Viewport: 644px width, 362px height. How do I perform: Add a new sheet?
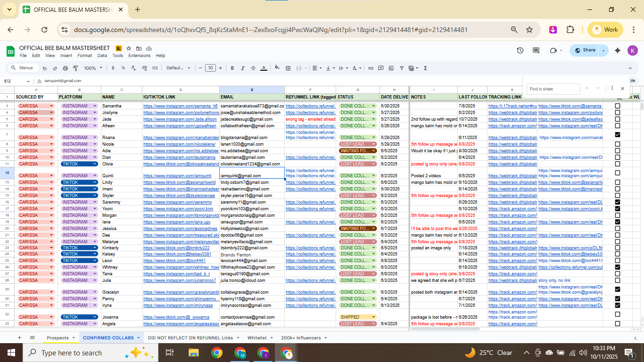tap(19, 337)
